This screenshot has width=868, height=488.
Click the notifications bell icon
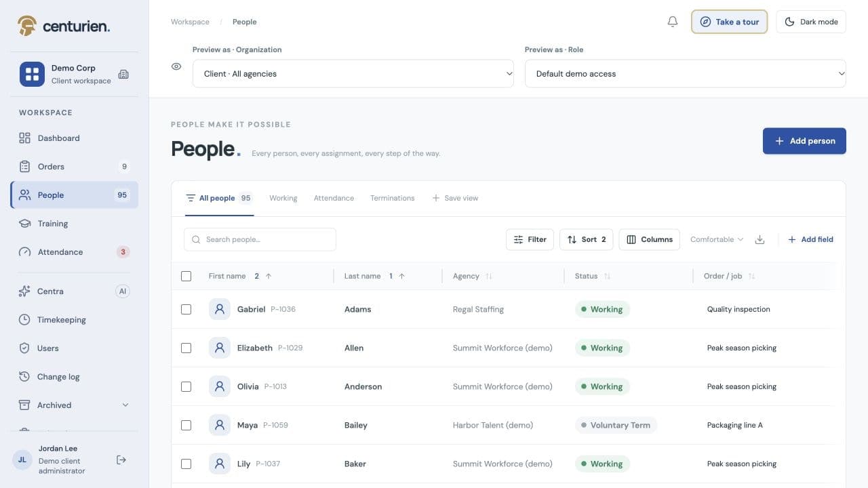tap(673, 22)
